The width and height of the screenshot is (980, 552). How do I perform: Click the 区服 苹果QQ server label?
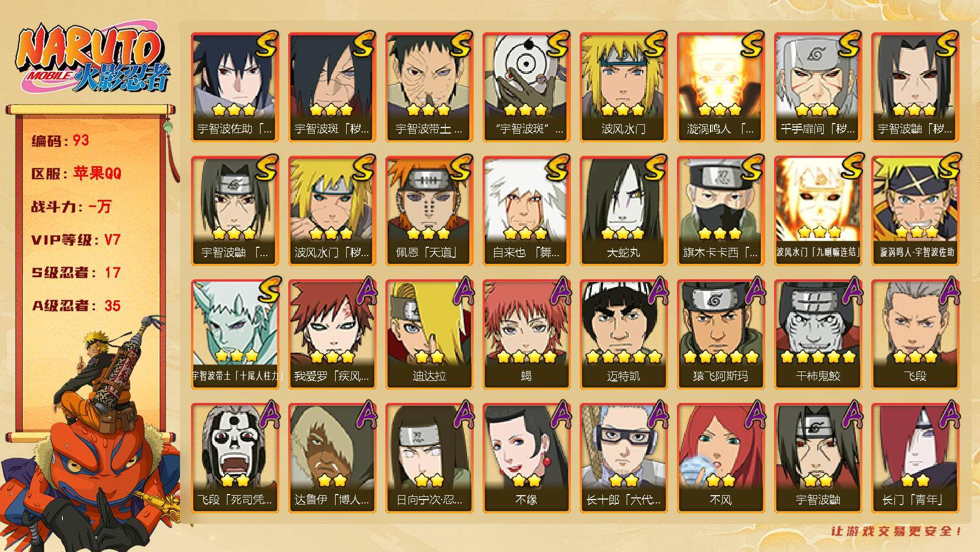76,173
